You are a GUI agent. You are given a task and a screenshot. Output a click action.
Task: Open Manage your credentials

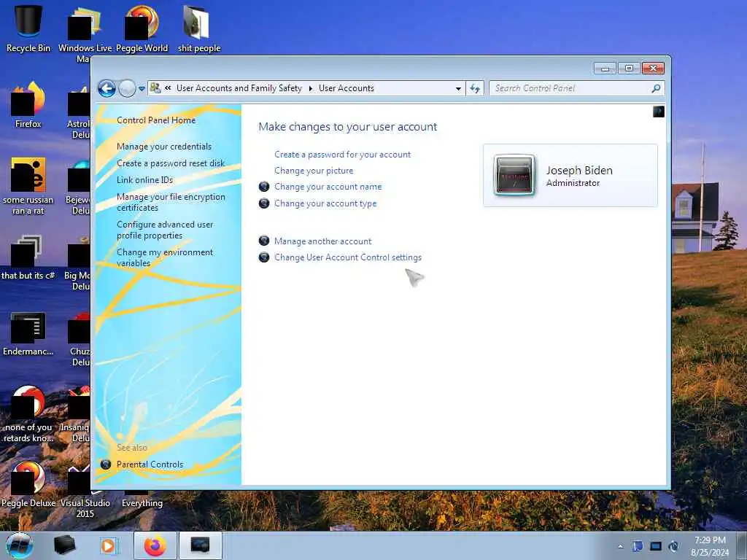click(164, 146)
